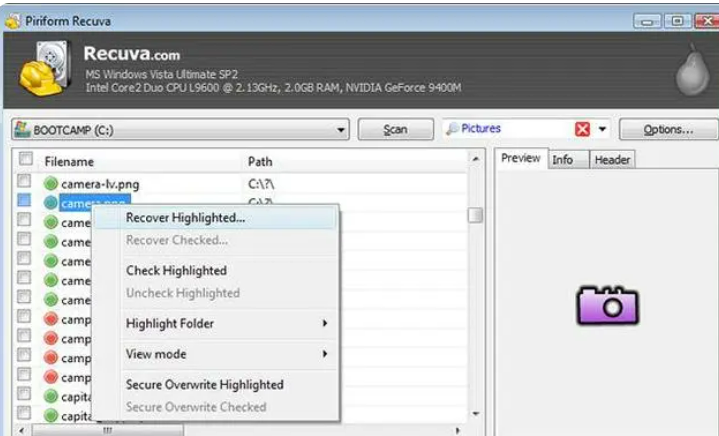Toggle the select-all checkbox in Filename header

(26, 159)
